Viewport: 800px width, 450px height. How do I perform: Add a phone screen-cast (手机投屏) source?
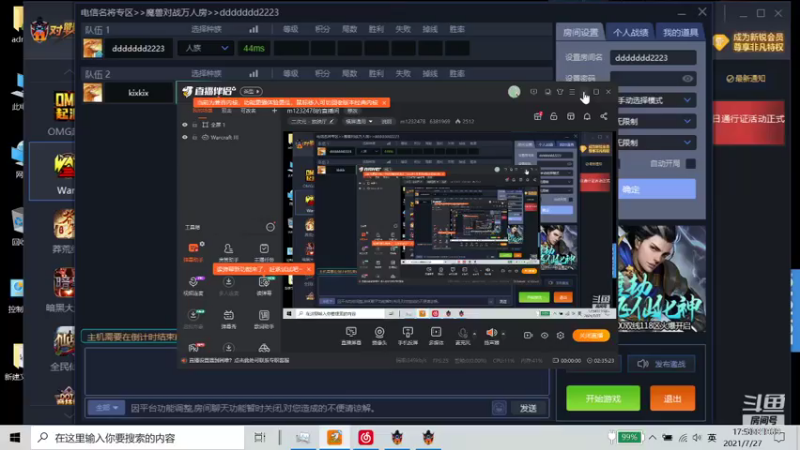tap(408, 336)
